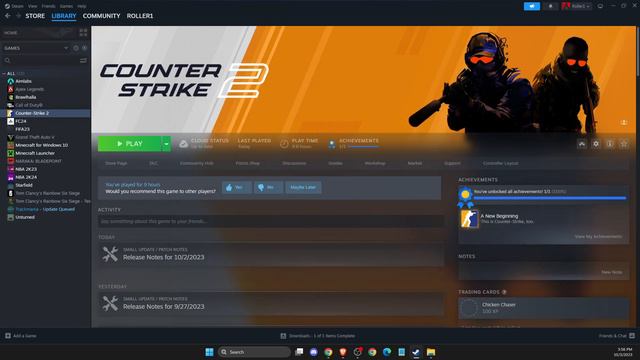Open advanced filter sliders icon in search row

point(83,60)
